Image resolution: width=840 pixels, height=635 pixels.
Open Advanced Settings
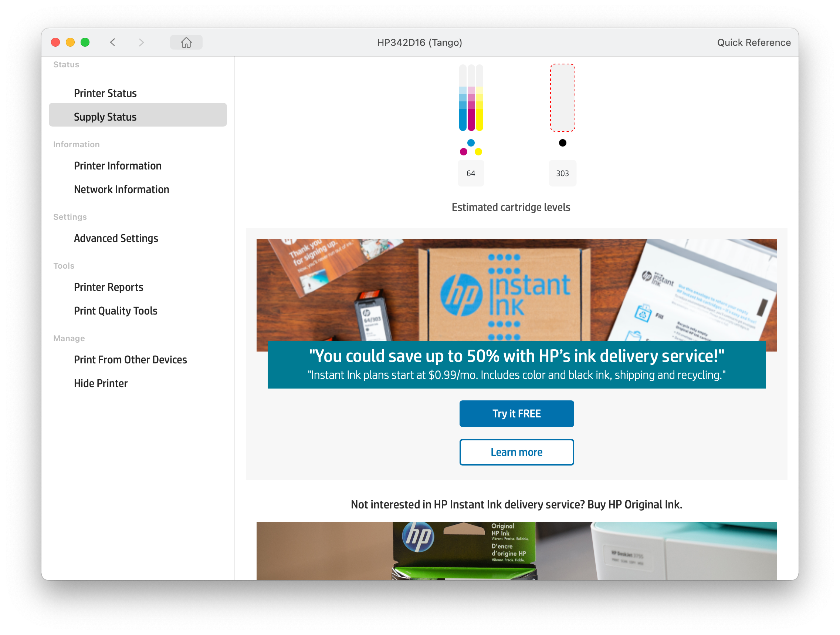(116, 238)
